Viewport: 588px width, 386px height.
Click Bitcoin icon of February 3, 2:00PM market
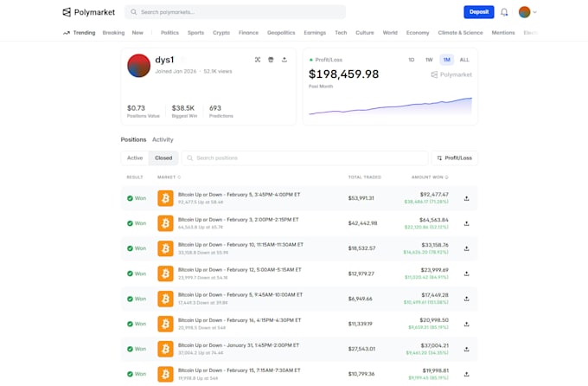point(165,223)
